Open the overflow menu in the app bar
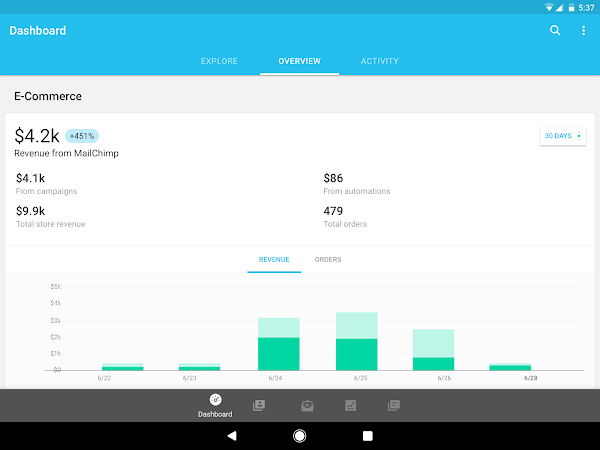This screenshot has height=450, width=600. [x=583, y=31]
